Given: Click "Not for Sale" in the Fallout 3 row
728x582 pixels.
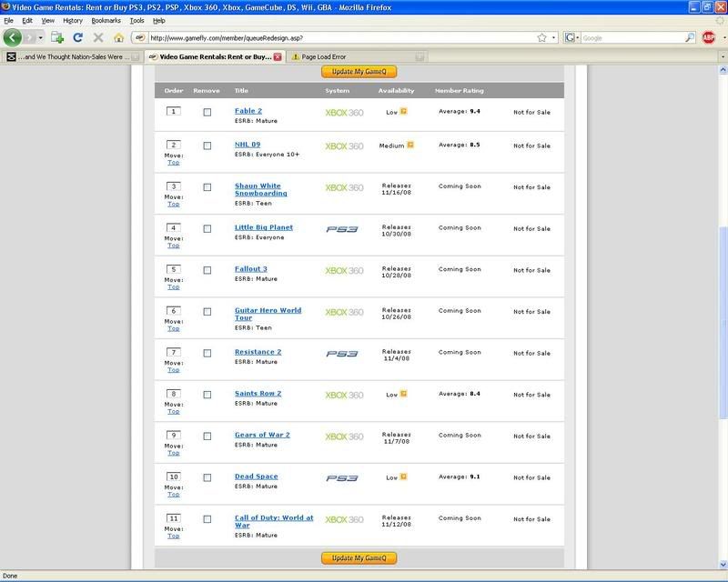Looking at the screenshot, I should (531, 270).
